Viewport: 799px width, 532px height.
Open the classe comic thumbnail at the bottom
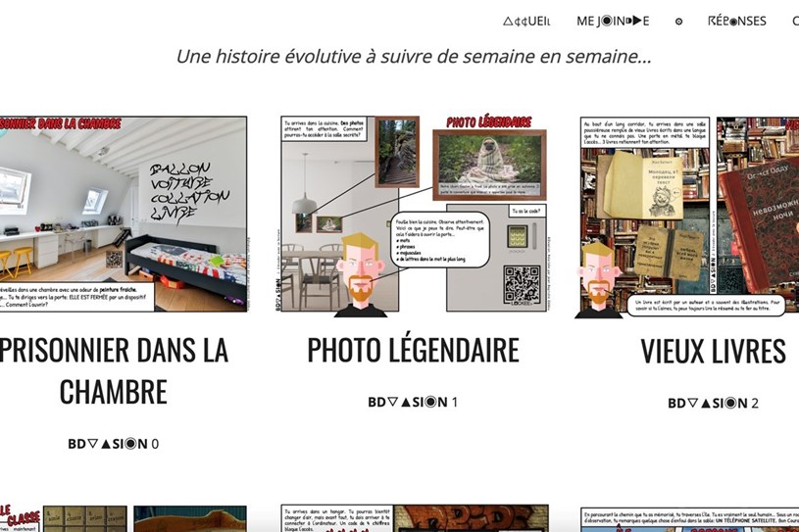click(124, 518)
